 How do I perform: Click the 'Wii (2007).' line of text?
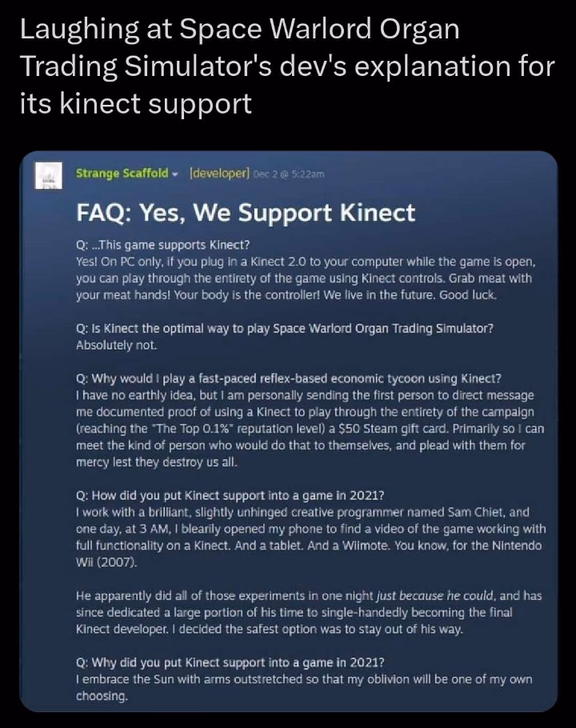pos(106,562)
